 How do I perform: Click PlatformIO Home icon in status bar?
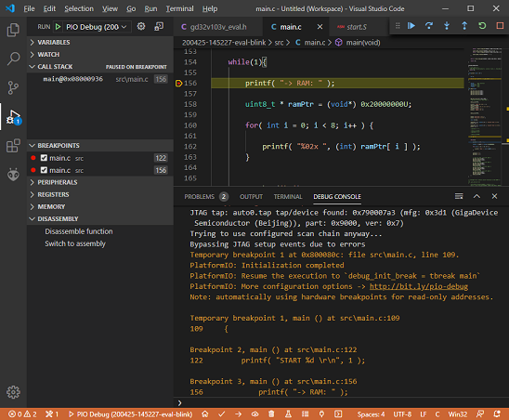coord(205,413)
